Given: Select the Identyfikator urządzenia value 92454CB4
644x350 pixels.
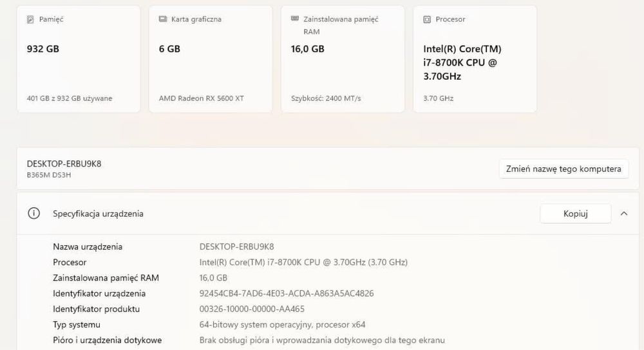Looking at the screenshot, I should click(287, 293).
